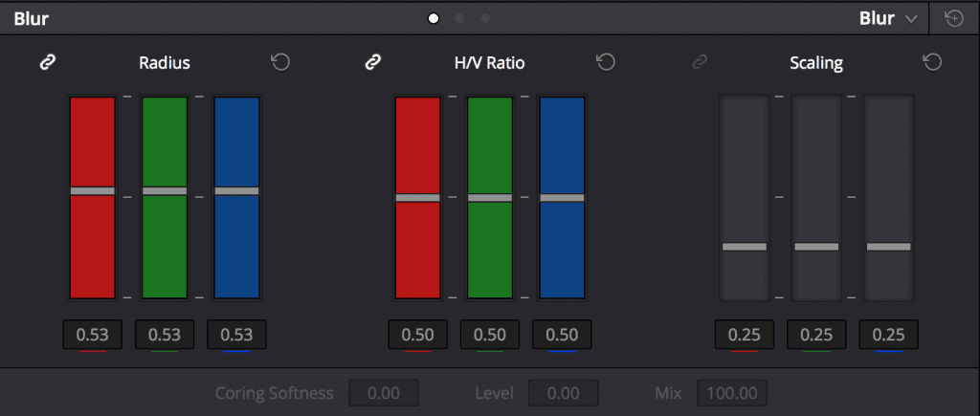
Task: Open the Blur mode dropdown
Action: [x=888, y=18]
